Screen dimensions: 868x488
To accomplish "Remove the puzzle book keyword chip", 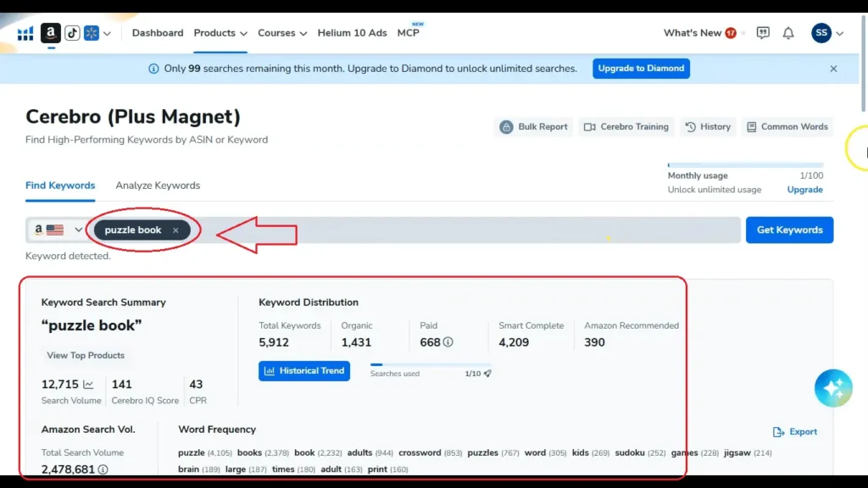I will 175,230.
